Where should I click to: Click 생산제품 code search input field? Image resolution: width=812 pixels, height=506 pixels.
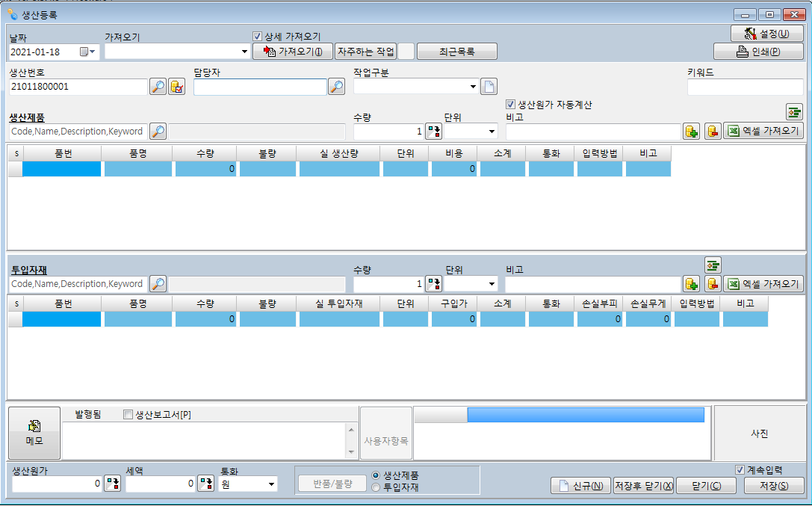tap(78, 132)
